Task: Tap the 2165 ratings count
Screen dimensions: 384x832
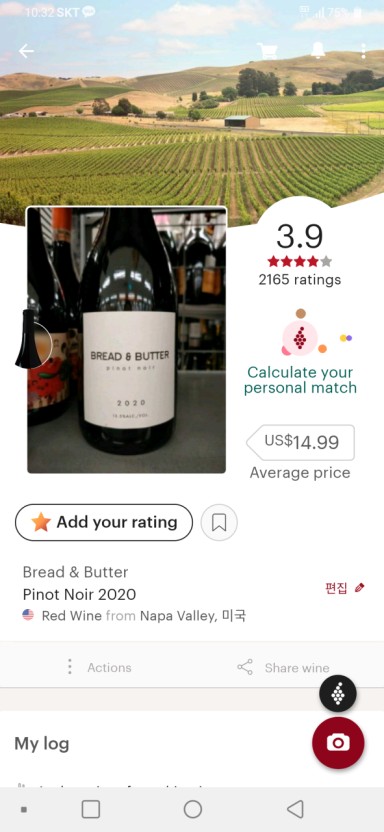Action: [x=300, y=280]
